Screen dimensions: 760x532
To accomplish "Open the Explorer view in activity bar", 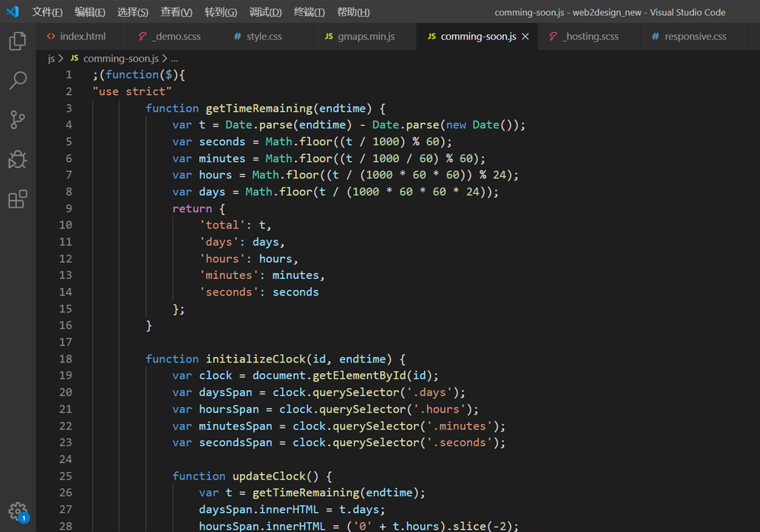I will 17,41.
